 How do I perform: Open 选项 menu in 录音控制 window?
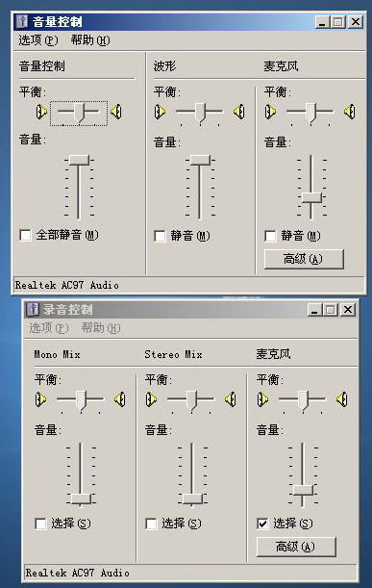click(x=49, y=328)
